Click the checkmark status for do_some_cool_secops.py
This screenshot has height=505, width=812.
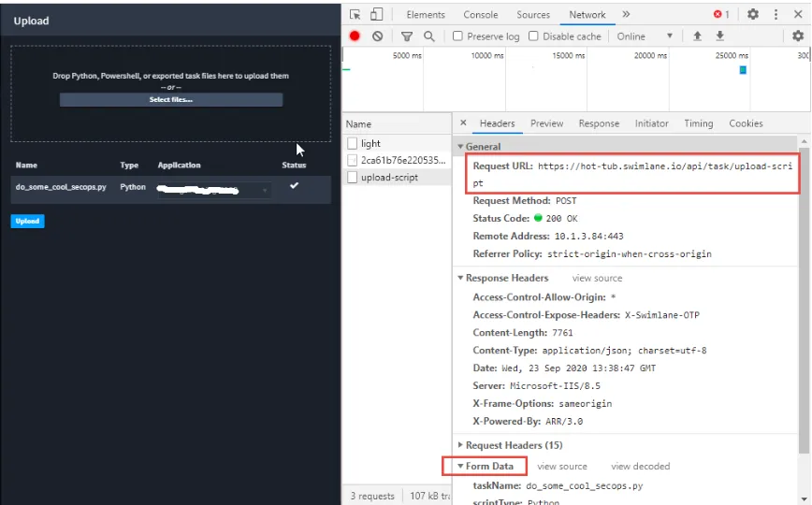click(x=294, y=185)
